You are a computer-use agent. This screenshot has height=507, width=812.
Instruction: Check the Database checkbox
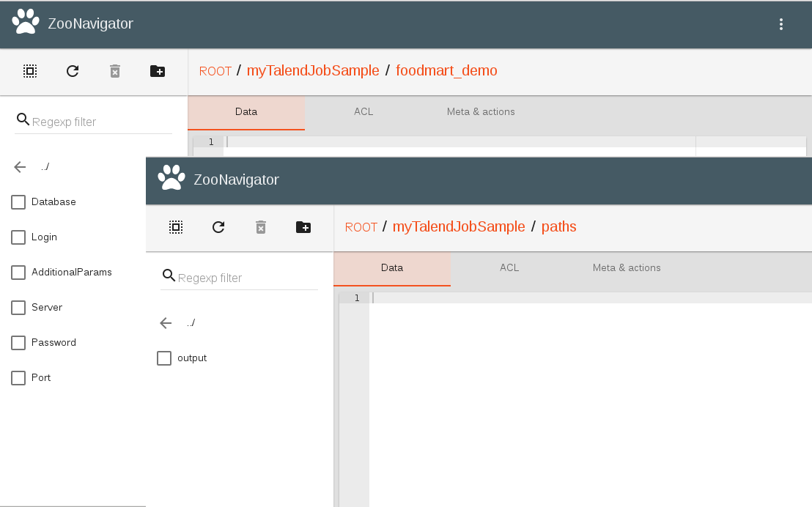(18, 201)
